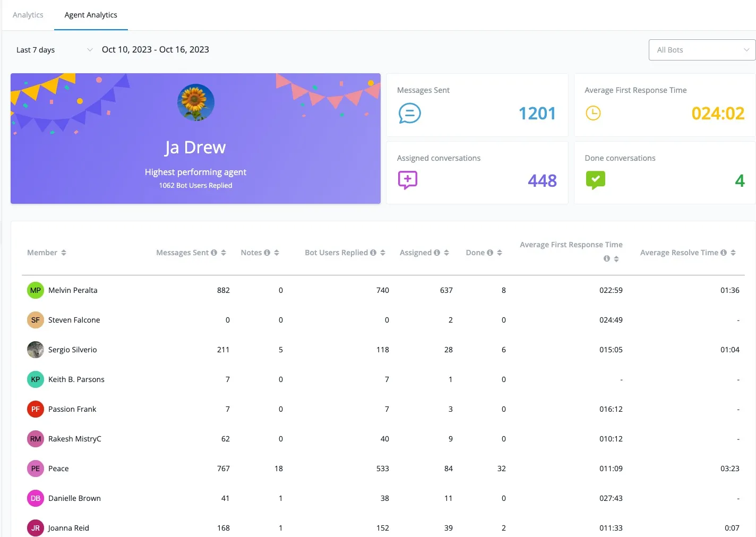The image size is (756, 537).
Task: Click the Notes column info icon
Action: pyautogui.click(x=267, y=253)
